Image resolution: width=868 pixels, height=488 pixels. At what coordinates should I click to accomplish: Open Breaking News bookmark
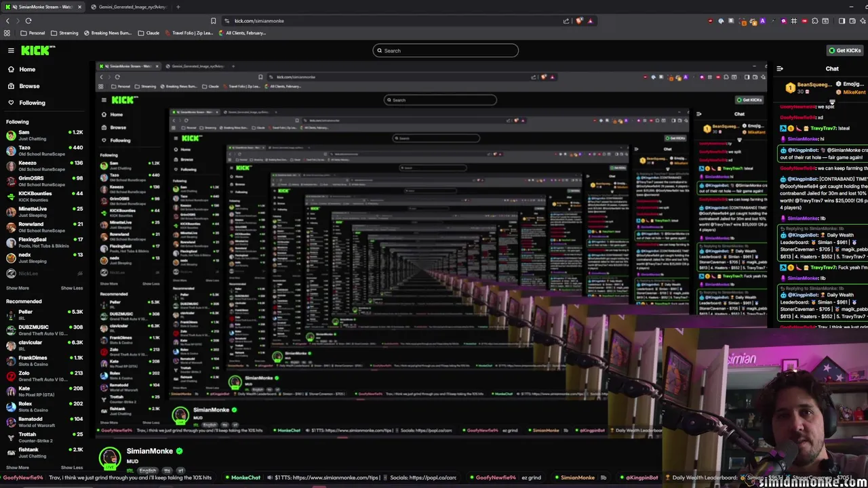[108, 33]
